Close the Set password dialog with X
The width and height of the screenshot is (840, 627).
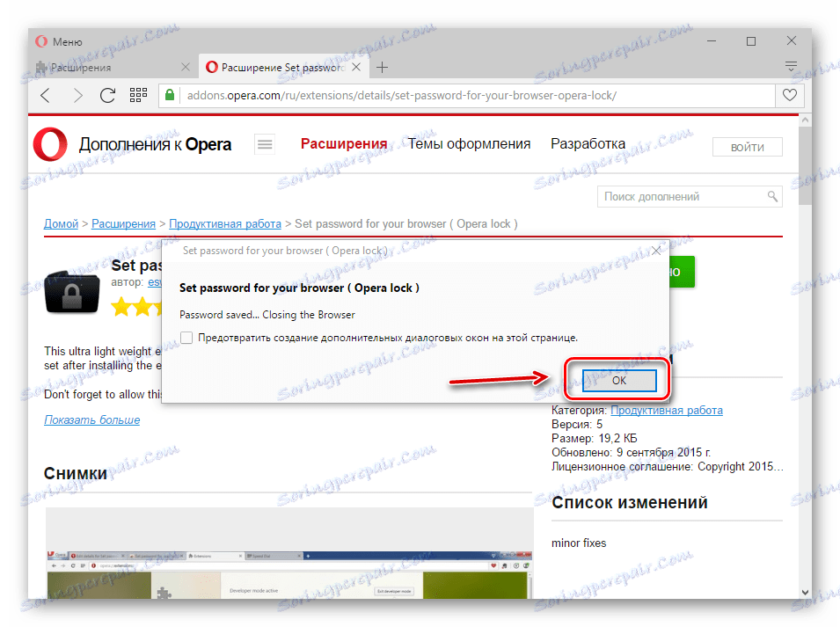point(656,251)
